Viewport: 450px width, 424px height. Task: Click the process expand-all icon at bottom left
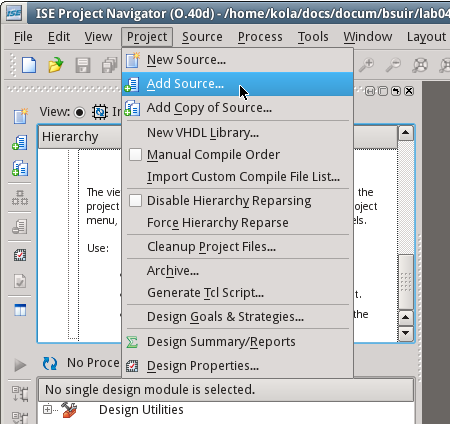pos(20,393)
